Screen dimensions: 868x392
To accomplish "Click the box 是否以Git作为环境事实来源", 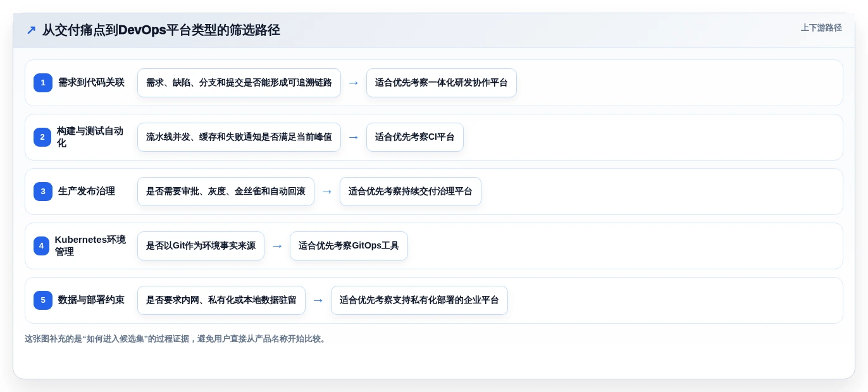I will [x=201, y=246].
